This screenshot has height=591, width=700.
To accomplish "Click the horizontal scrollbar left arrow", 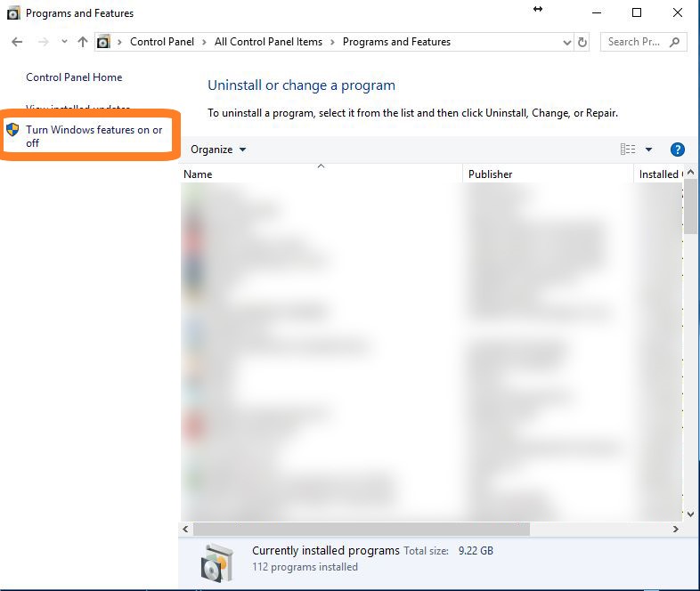I will [185, 529].
